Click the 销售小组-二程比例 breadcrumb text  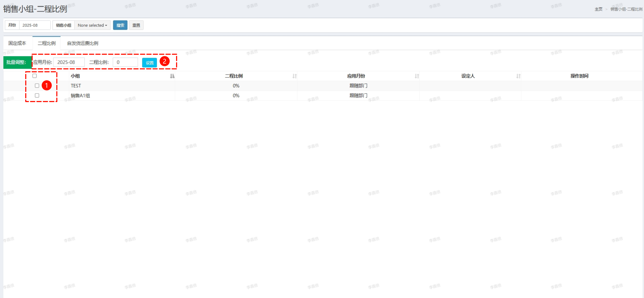(626, 9)
